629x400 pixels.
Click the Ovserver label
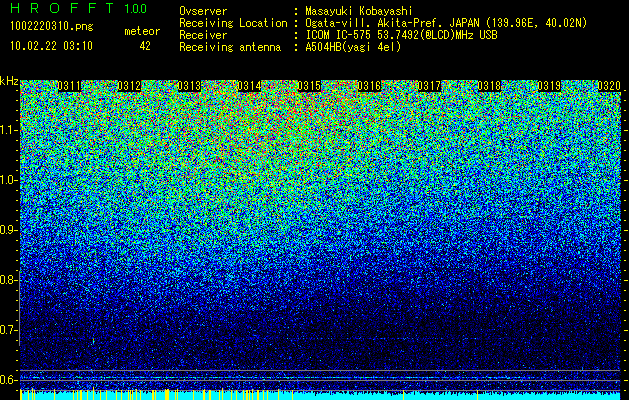[203, 11]
